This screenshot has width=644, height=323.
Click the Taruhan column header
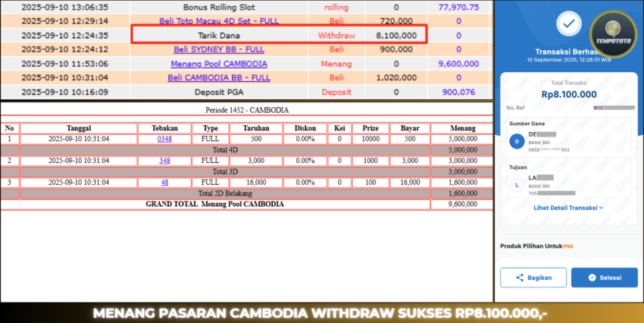pyautogui.click(x=256, y=128)
